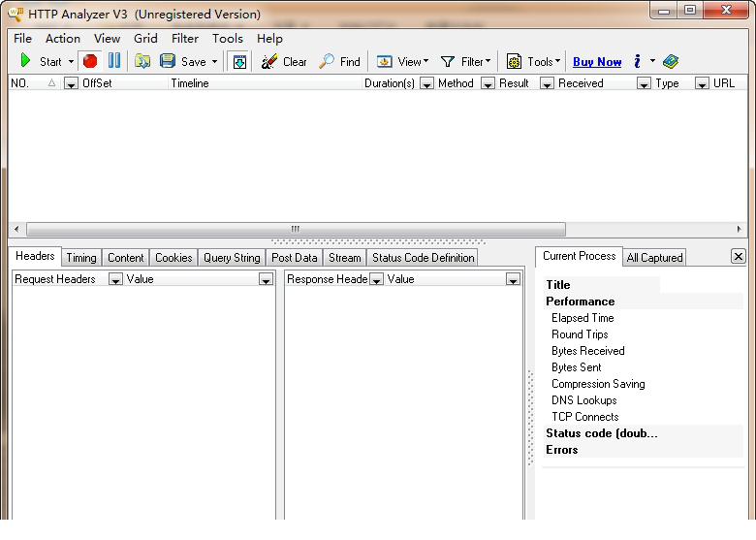Click the DNS Lookups row
The image size is (756, 540).
644,400
